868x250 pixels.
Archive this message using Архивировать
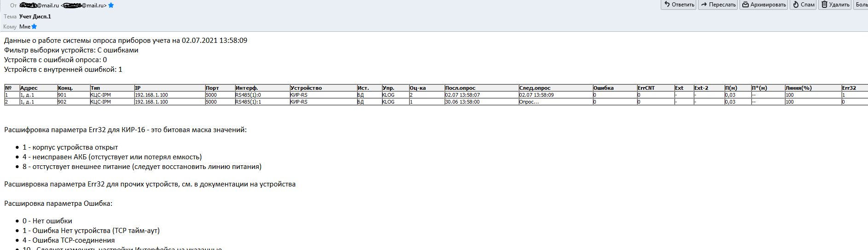763,5
